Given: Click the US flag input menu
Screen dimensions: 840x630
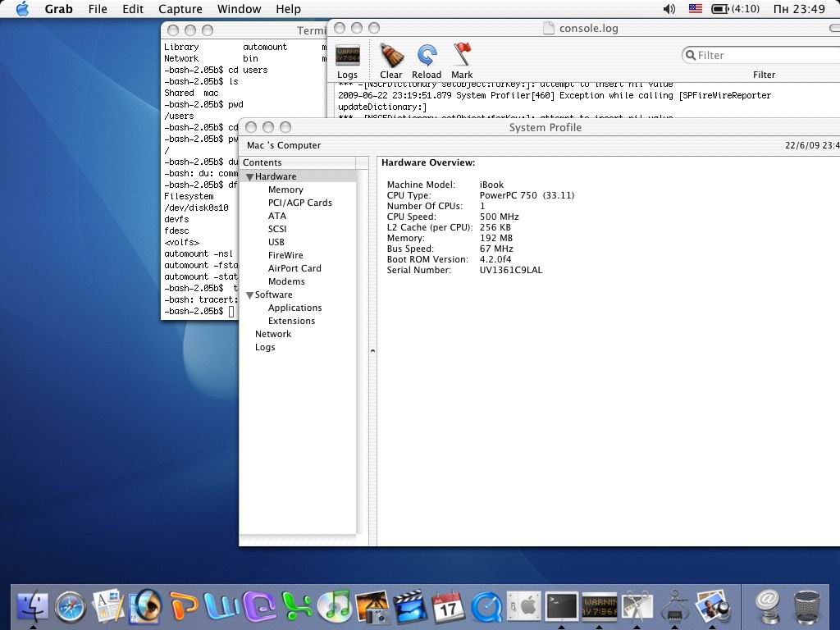Looking at the screenshot, I should pos(696,8).
